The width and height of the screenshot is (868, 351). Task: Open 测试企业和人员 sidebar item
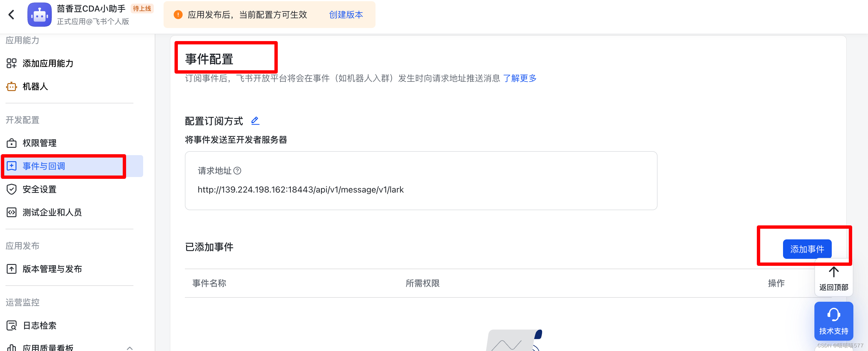pos(52,212)
